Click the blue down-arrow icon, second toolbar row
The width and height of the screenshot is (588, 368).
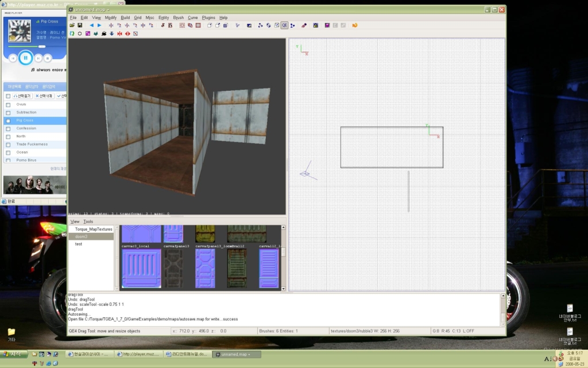(x=112, y=34)
